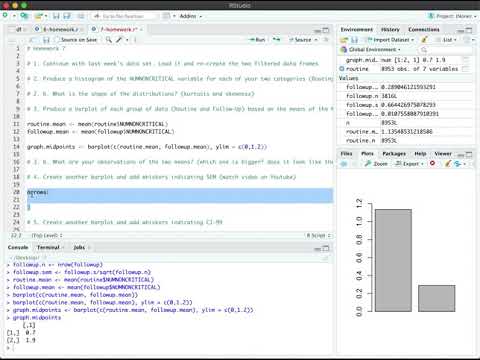This screenshot has width=480, height=360.
Task: Open the Source options dropdown arrow
Action: click(316, 40)
